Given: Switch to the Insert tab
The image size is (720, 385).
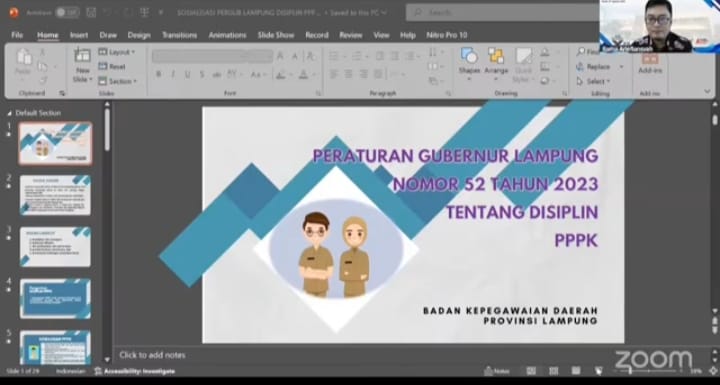Looking at the screenshot, I should click(x=79, y=35).
